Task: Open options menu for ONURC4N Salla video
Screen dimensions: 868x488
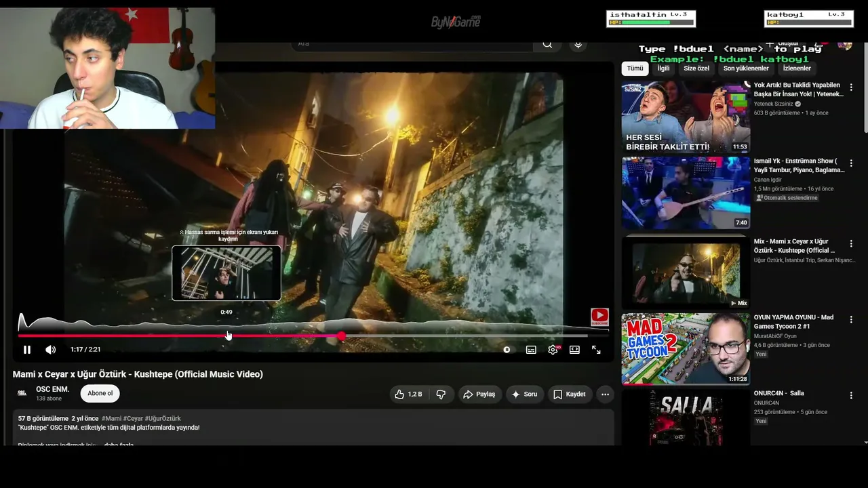Action: (851, 394)
